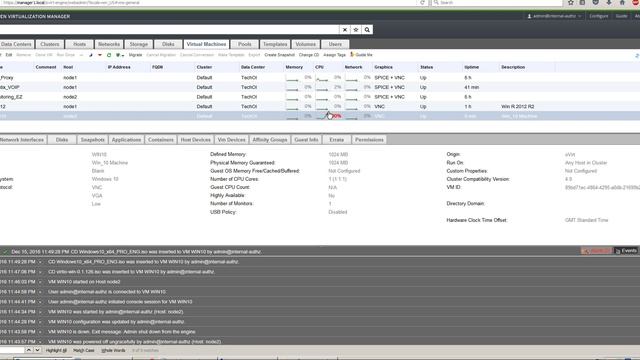Switch to the Volumes tab
The width and height of the screenshot is (640, 360).
point(305,44)
